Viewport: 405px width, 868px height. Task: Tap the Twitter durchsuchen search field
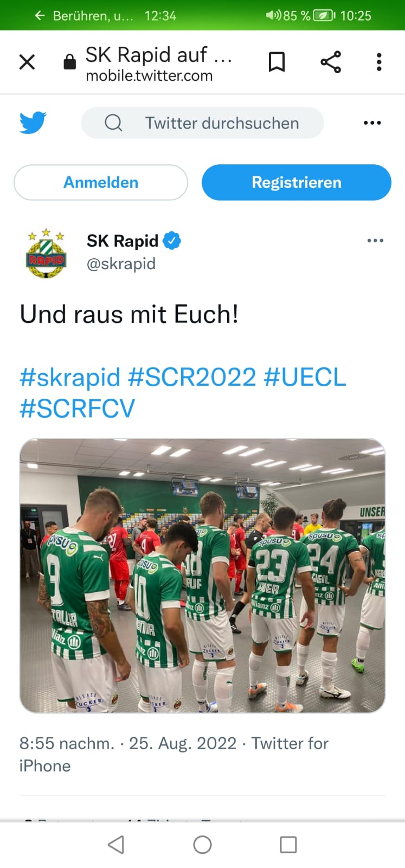click(x=202, y=123)
